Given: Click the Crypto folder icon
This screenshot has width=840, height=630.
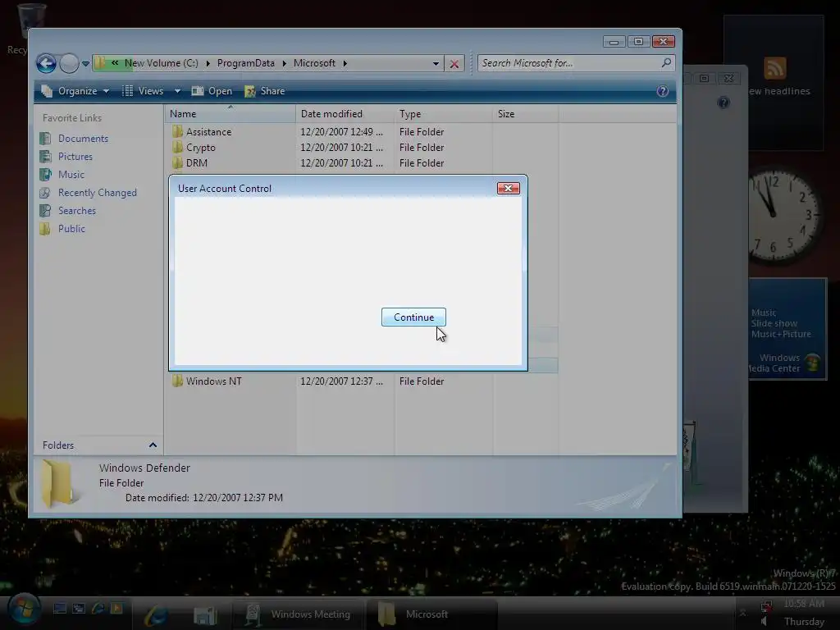Looking at the screenshot, I should (177, 148).
